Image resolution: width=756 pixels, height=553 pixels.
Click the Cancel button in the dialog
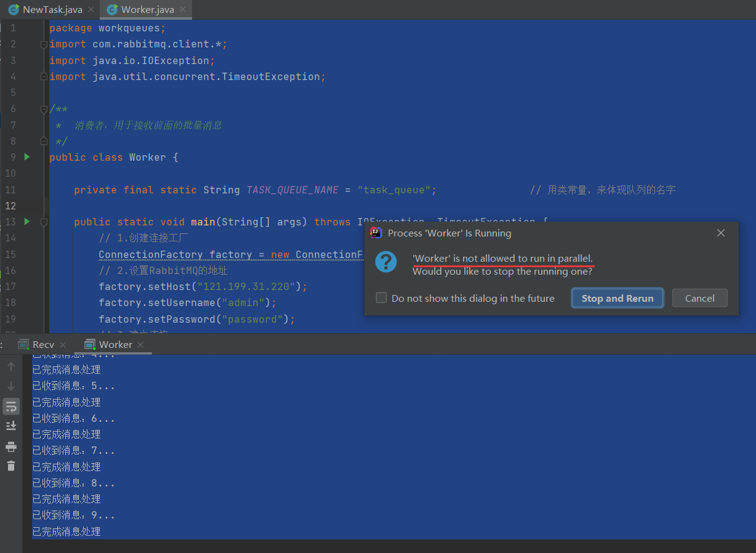pos(700,298)
